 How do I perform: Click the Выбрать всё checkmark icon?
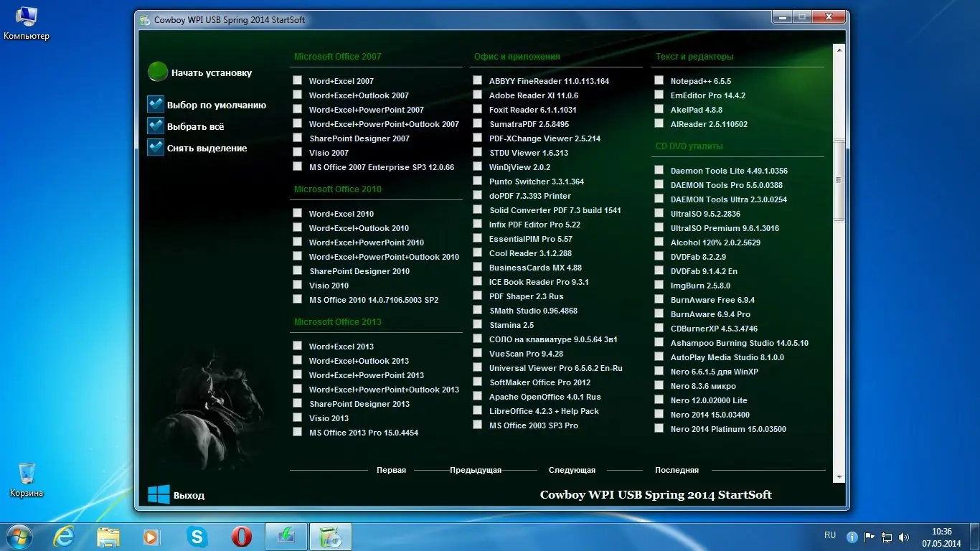tap(156, 126)
